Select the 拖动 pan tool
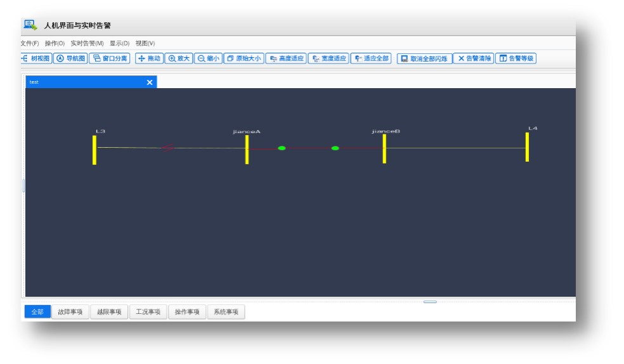 tap(149, 58)
